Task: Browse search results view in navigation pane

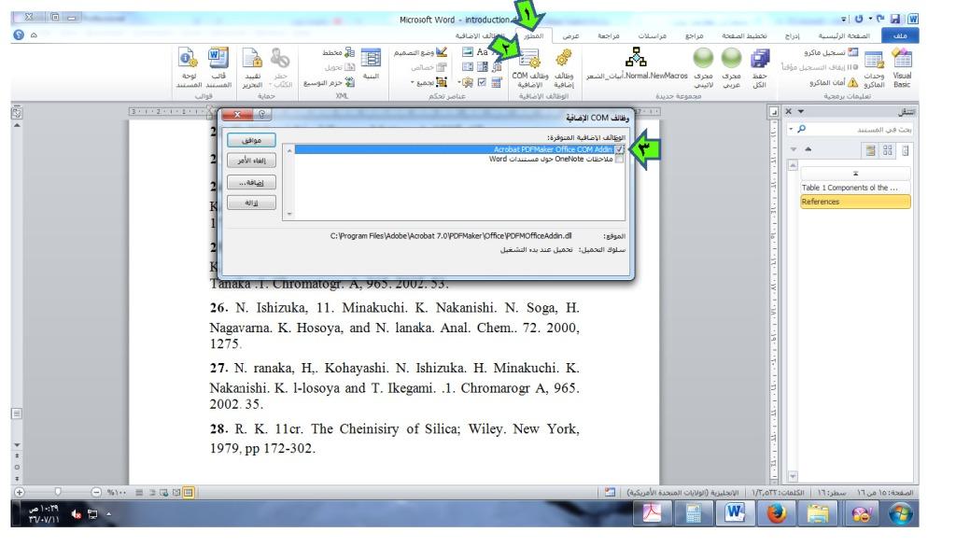Action: click(x=870, y=150)
